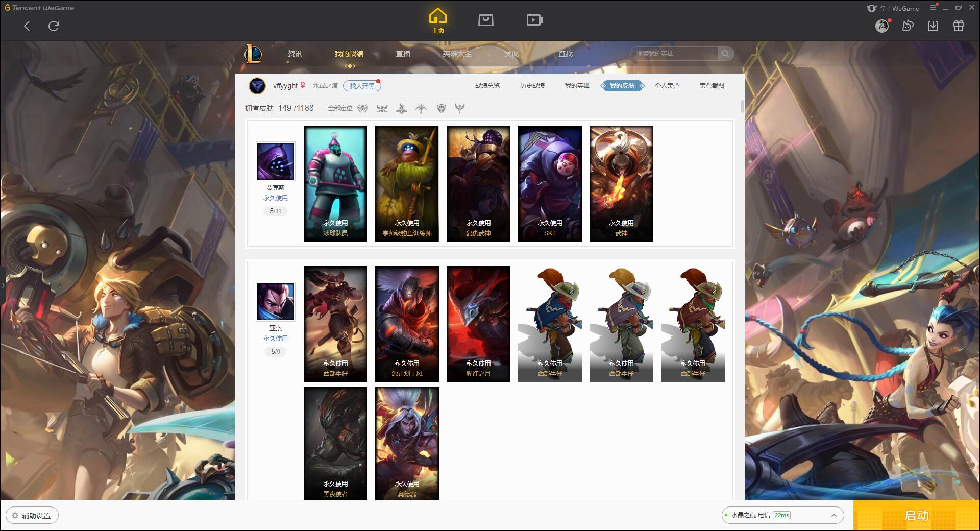Open the 腥红之月 skin card

pos(478,324)
